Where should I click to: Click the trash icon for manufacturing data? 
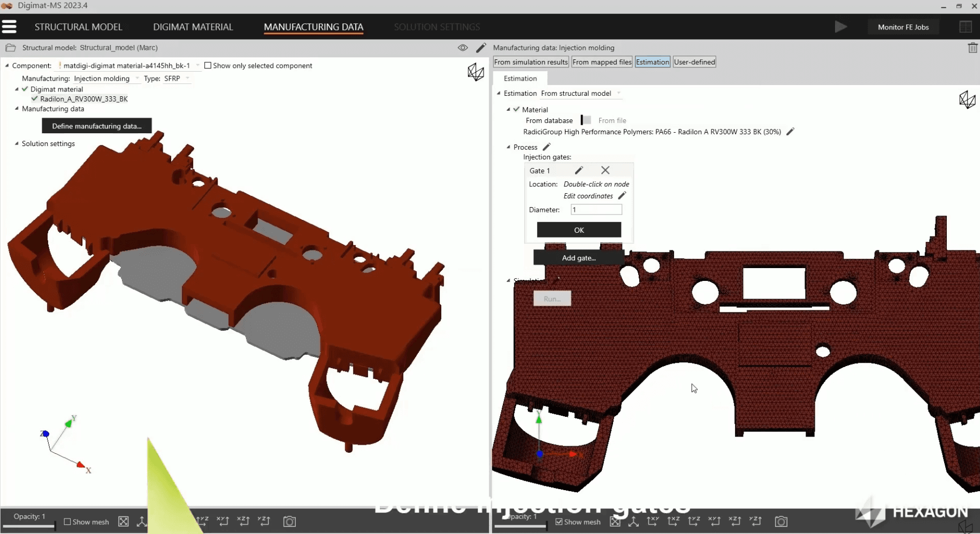pyautogui.click(x=972, y=48)
